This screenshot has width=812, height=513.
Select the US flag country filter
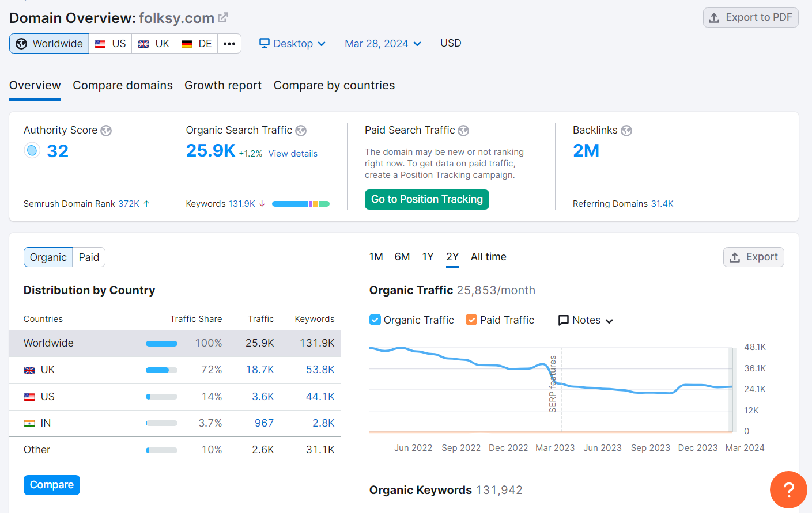point(110,43)
